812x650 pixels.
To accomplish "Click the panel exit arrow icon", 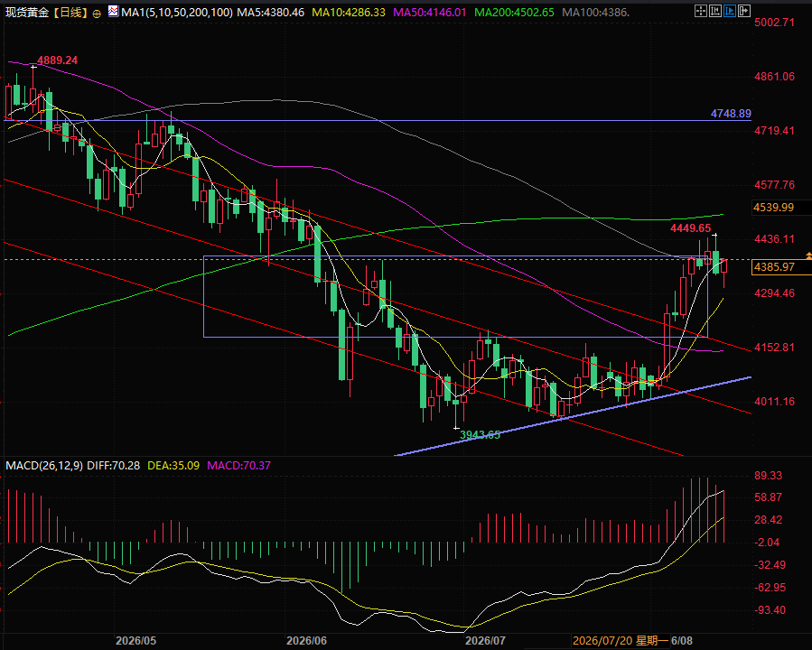I will pos(744,10).
